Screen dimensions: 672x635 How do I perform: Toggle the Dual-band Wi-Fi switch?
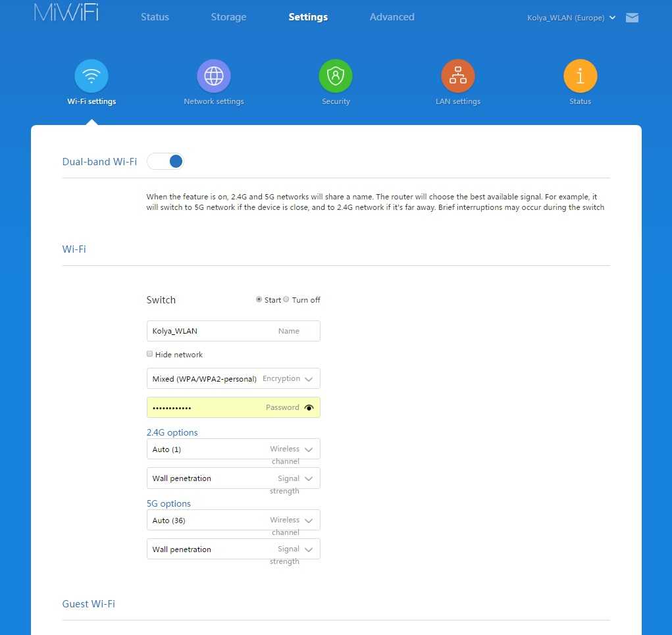tap(165, 161)
